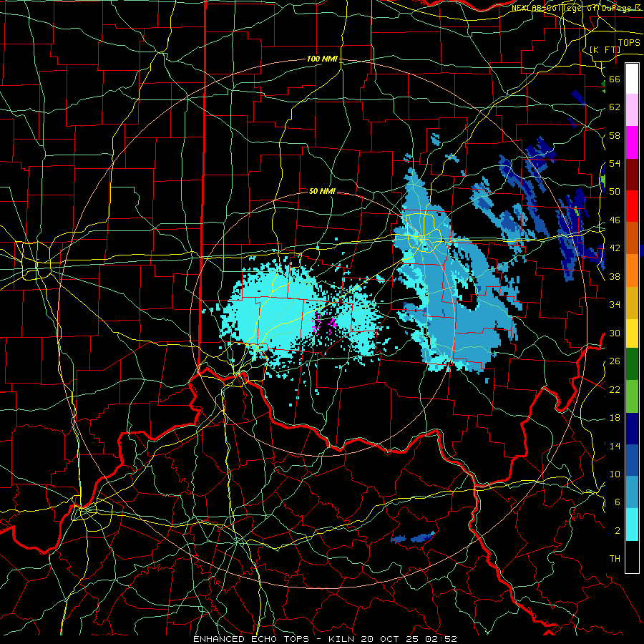644x644 pixels.
Task: Click the medium blue legend swatch
Action: [x=632, y=460]
